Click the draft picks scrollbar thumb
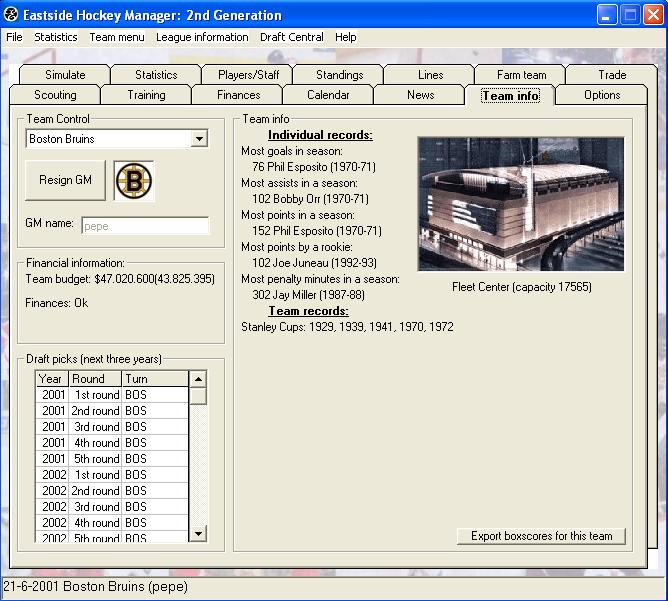Viewport: 668px width, 601px height. tap(198, 396)
